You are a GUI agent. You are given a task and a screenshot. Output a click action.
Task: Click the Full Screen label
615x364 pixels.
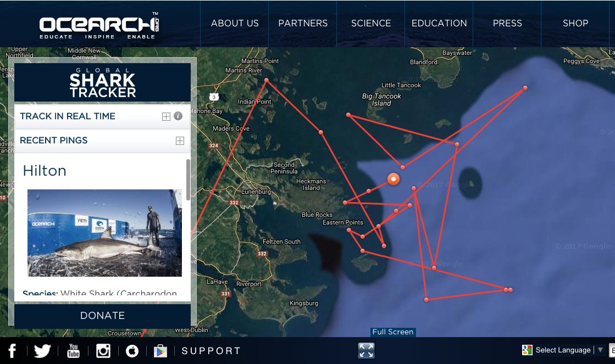(392, 332)
